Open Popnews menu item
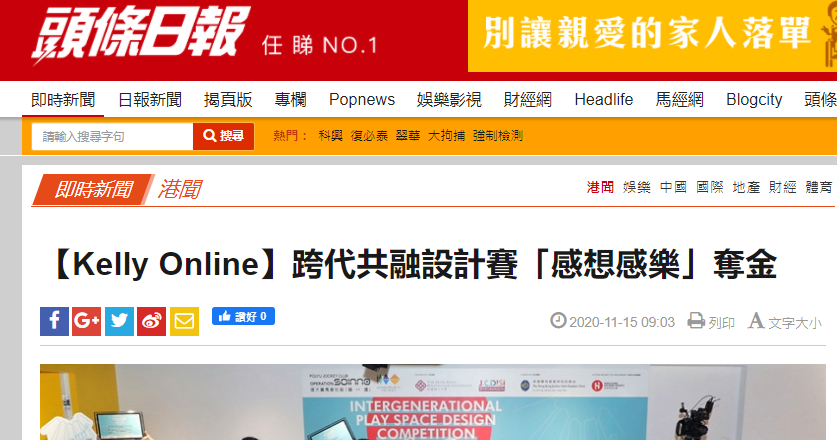This screenshot has width=837, height=440. (362, 100)
